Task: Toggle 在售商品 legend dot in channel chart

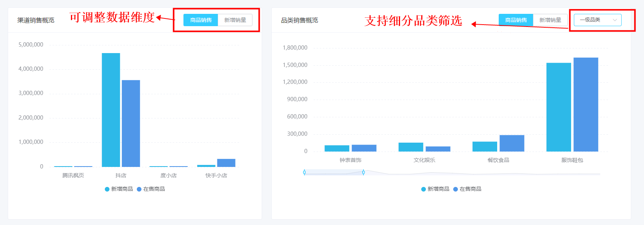Action: [x=139, y=189]
